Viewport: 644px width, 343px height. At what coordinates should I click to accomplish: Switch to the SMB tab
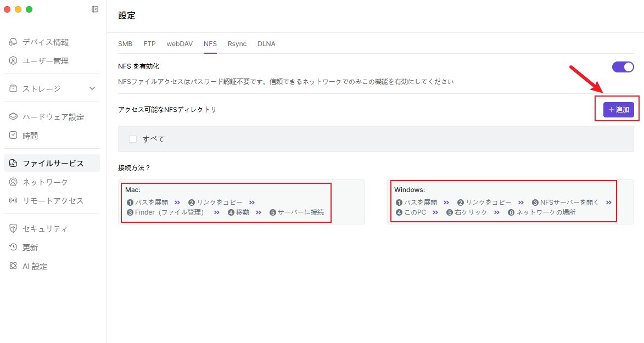pyautogui.click(x=125, y=44)
